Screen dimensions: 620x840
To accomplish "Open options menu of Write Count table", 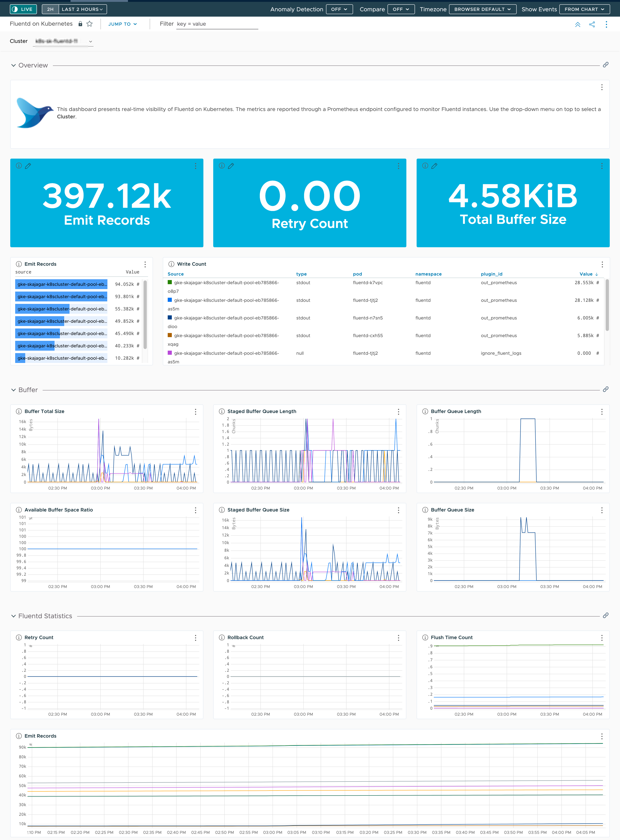I will click(602, 264).
